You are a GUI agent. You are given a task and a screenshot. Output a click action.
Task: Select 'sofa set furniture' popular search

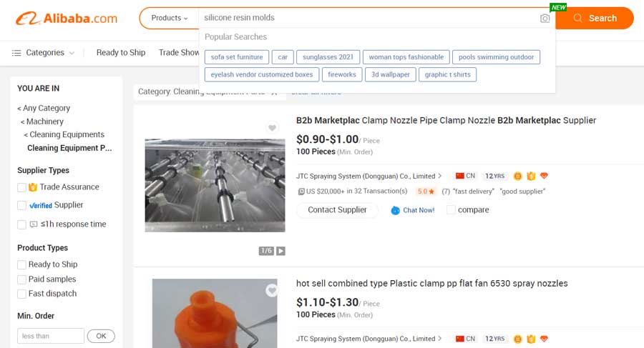pyautogui.click(x=237, y=57)
